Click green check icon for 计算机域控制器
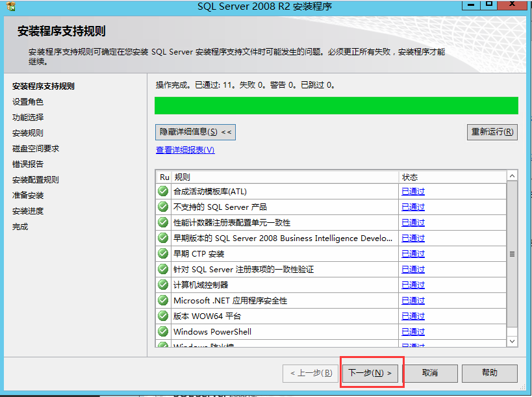Image resolution: width=532 pixels, height=397 pixels. [163, 285]
